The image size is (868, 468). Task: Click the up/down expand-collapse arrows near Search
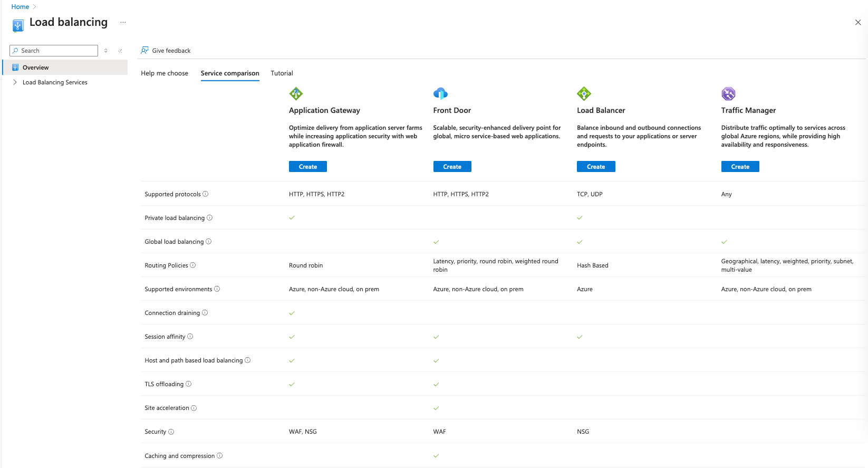click(106, 51)
